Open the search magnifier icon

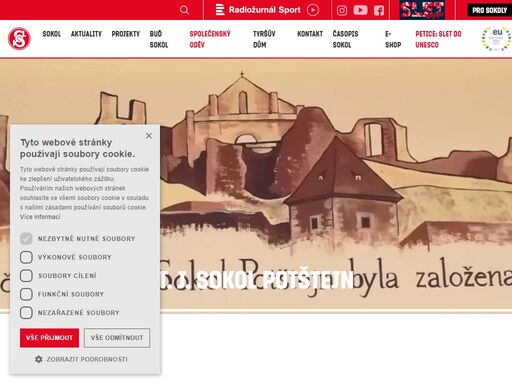click(x=184, y=10)
